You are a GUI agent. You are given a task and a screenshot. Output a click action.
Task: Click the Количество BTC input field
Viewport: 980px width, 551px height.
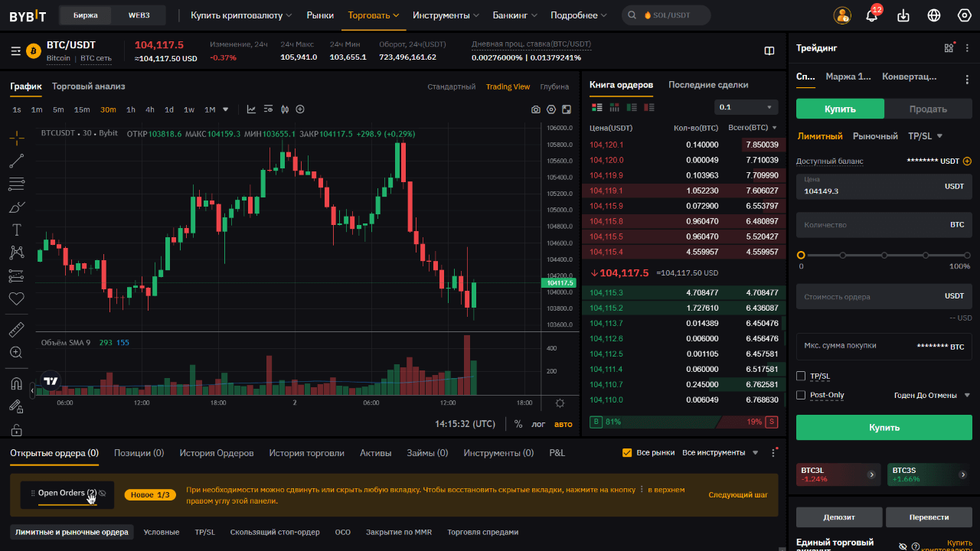tap(873, 225)
